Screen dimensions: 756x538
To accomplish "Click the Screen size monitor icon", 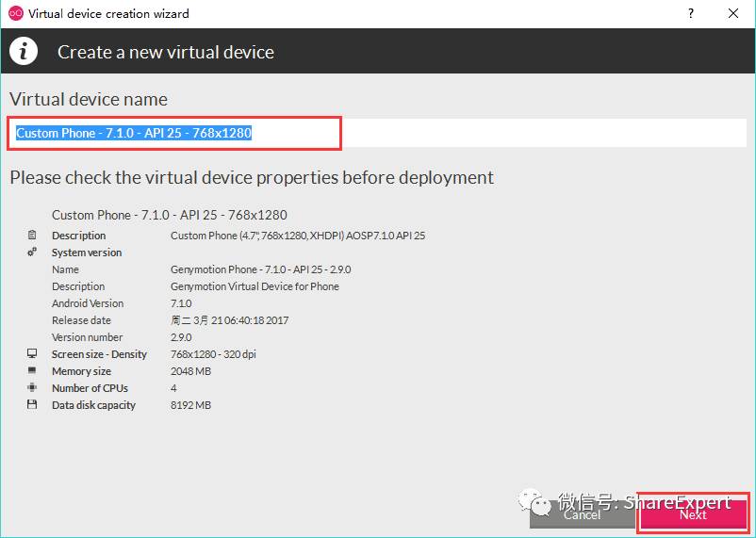I will point(32,354).
